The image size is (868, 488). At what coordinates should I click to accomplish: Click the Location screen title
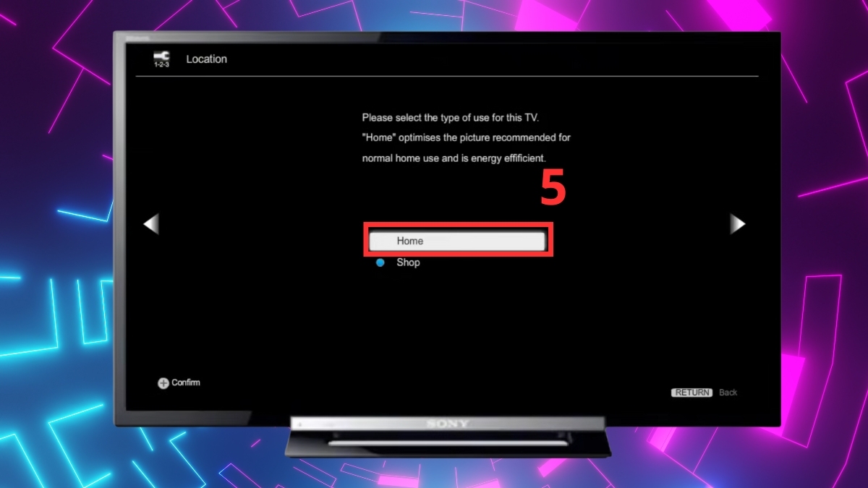206,59
